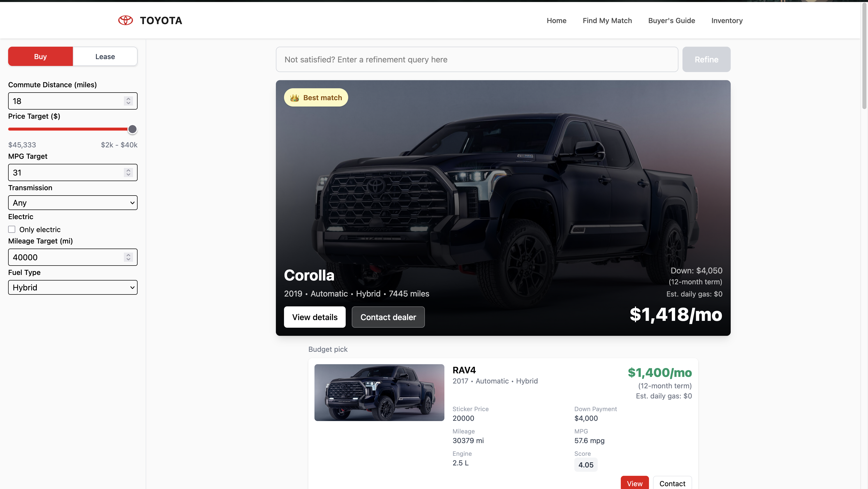Click MPG Target stepper arrows
868x489 pixels.
click(128, 172)
